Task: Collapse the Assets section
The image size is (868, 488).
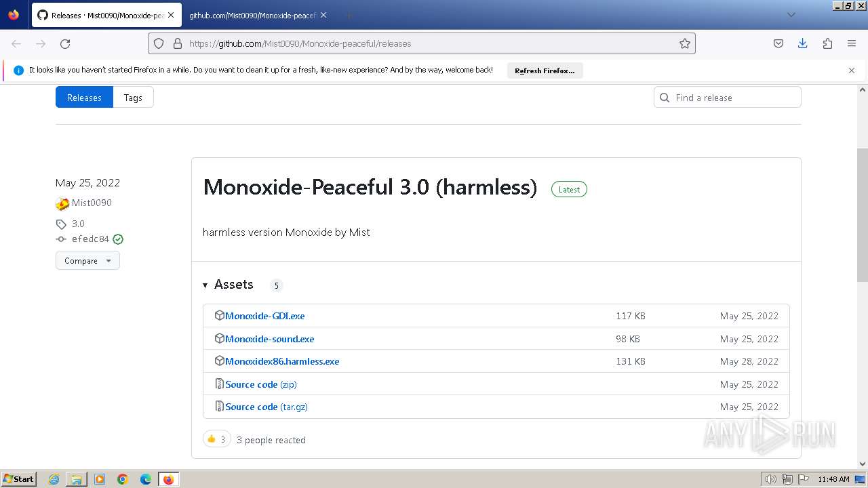Action: point(229,285)
